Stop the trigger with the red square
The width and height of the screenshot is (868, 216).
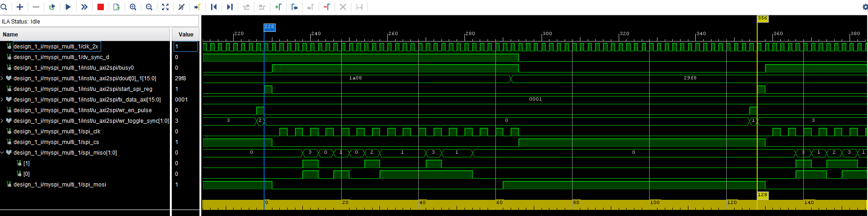pos(100,7)
